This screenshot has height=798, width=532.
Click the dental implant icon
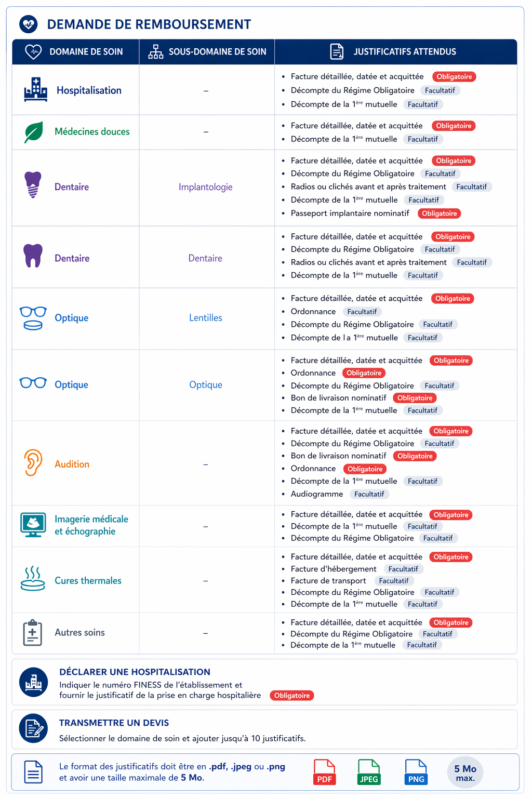(33, 185)
